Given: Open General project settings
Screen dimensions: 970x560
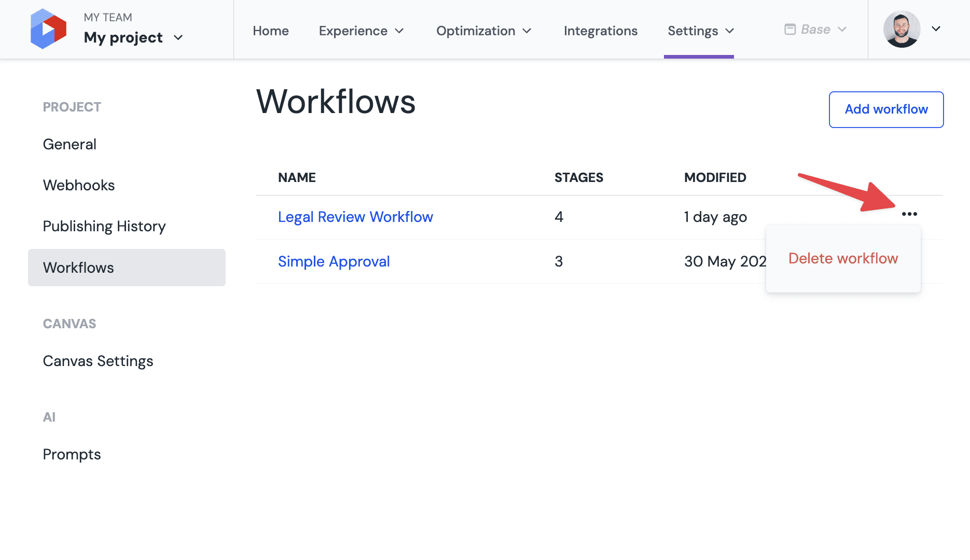Looking at the screenshot, I should (70, 144).
